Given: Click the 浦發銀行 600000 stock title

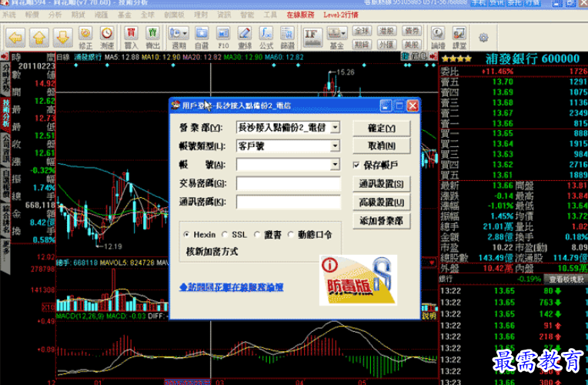Looking at the screenshot, I should (533, 59).
